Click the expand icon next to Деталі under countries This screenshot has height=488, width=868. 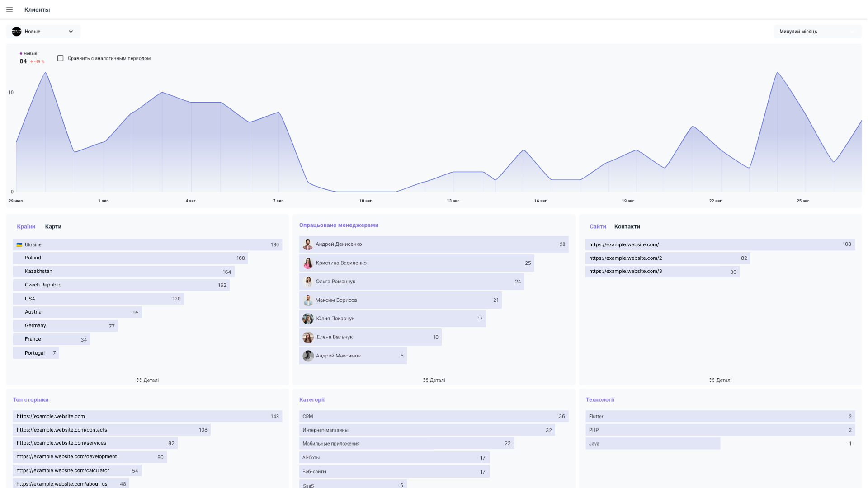click(x=139, y=380)
